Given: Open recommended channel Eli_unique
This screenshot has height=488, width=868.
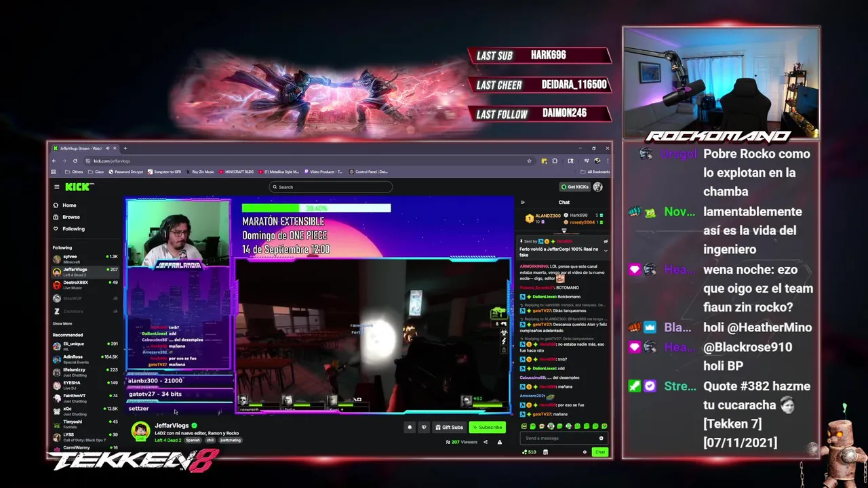Looking at the screenshot, I should pos(85,346).
